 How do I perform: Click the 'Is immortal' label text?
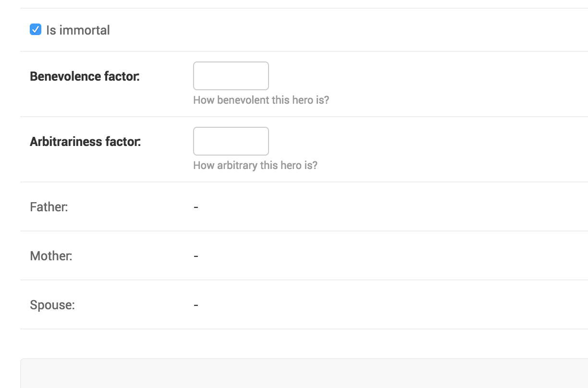pos(78,30)
